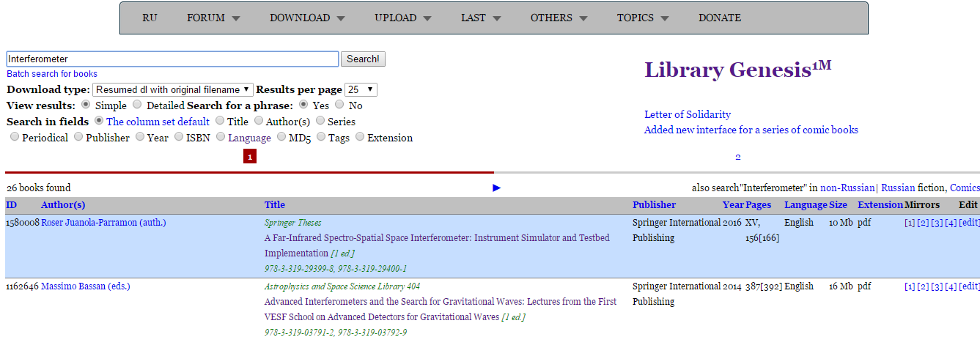
Task: Select Yes for phrase search
Action: (303, 105)
